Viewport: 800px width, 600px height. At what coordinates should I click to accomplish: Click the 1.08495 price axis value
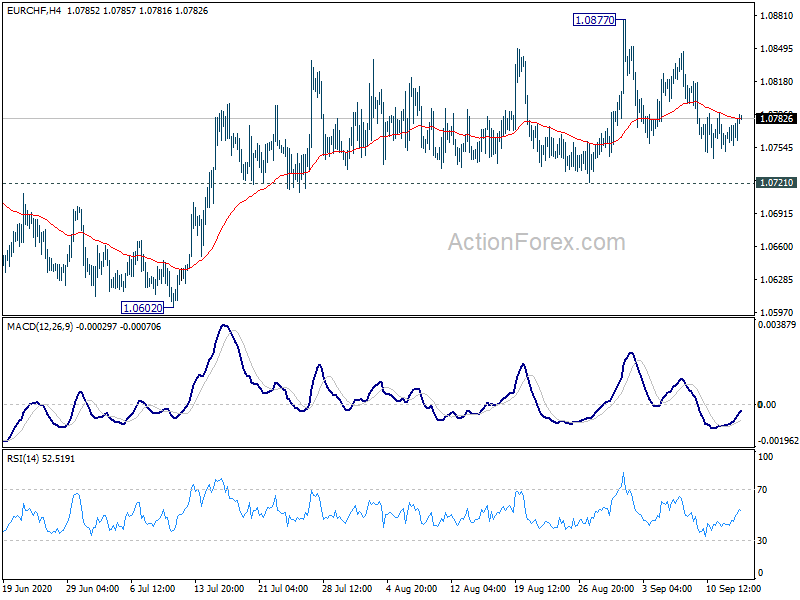[x=777, y=48]
